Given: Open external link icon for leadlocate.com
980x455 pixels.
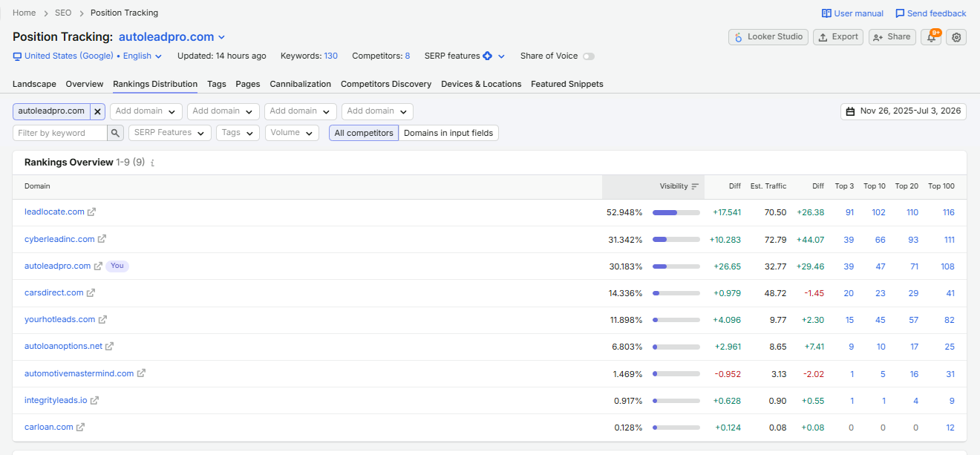Looking at the screenshot, I should tap(92, 212).
